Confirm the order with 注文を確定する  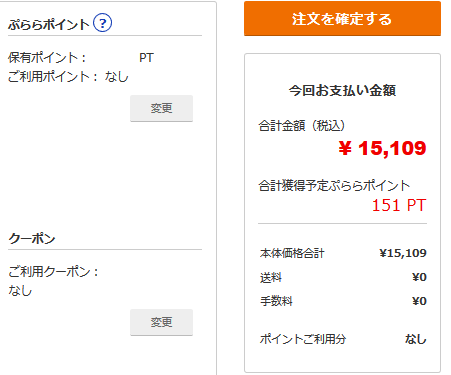pos(342,19)
